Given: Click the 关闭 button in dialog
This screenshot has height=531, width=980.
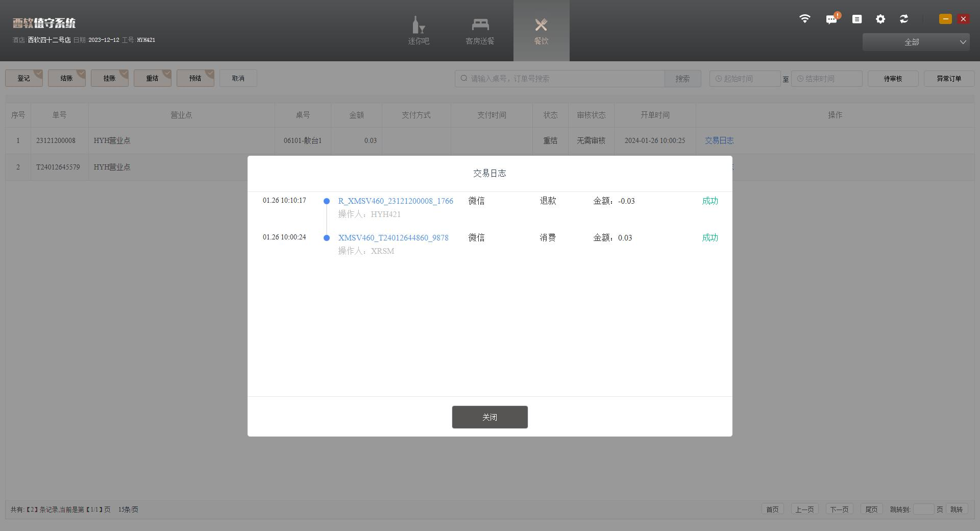Looking at the screenshot, I should 489,417.
